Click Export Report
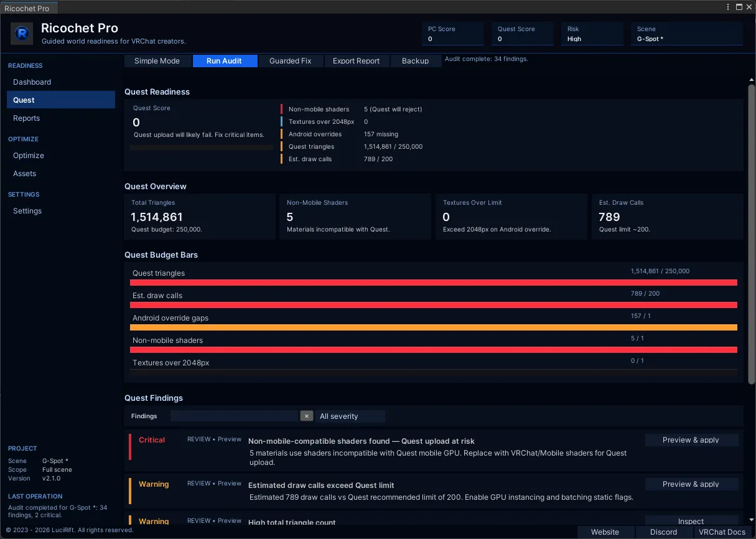 pyautogui.click(x=356, y=61)
